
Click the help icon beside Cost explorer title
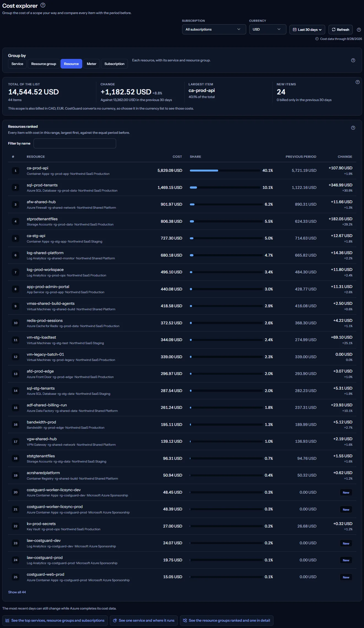43,5
